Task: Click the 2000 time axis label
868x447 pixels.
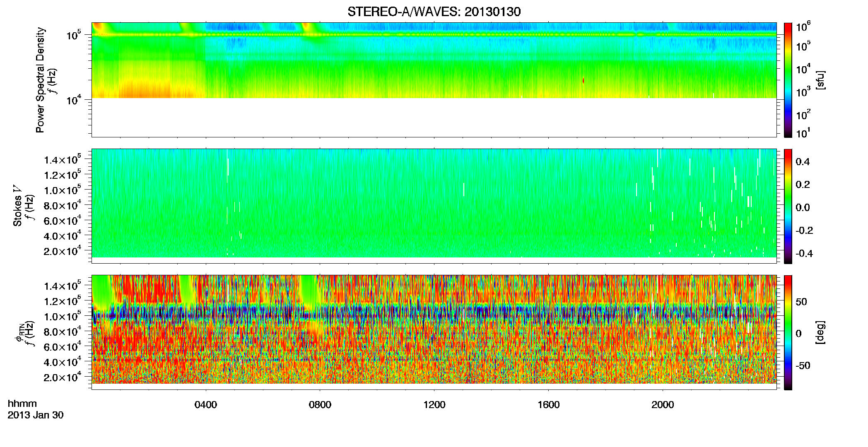Action: 663,405
